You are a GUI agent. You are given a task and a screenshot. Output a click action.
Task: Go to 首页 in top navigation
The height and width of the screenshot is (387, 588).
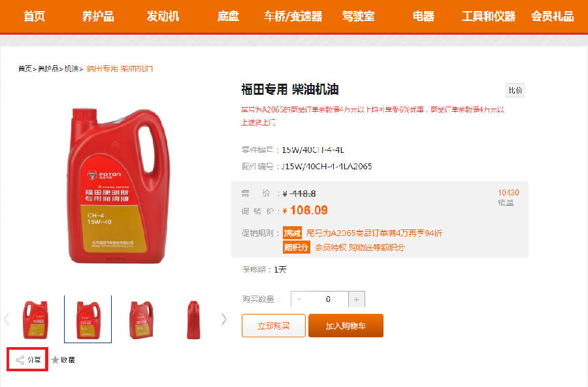pyautogui.click(x=34, y=16)
